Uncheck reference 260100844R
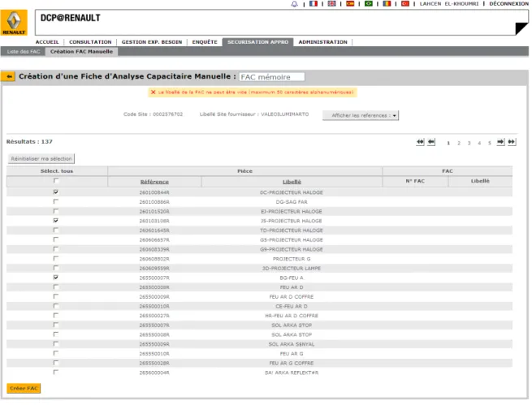The height and width of the screenshot is (405, 532). tap(56, 192)
